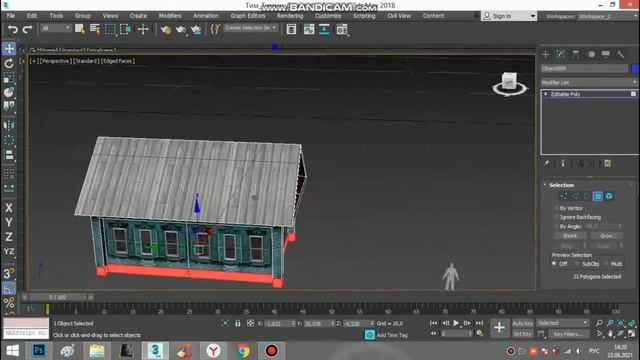This screenshot has width=640, height=360.
Task: Choose the rectangular selection region tool
Action: click(110, 29)
